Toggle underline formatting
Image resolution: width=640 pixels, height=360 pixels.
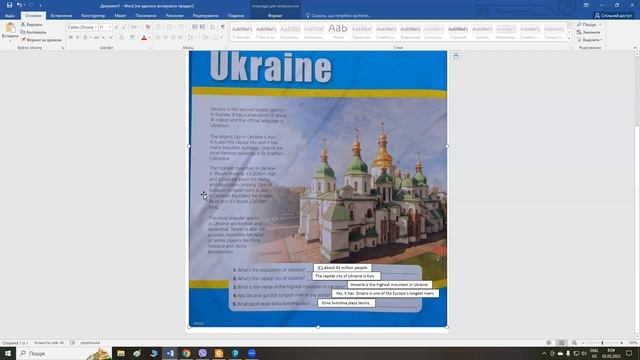(85, 38)
